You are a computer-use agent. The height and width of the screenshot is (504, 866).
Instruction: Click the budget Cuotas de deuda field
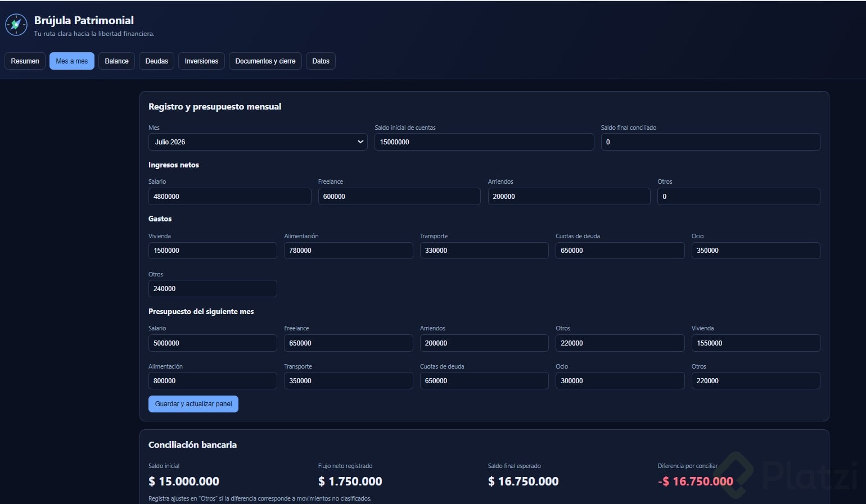(484, 381)
